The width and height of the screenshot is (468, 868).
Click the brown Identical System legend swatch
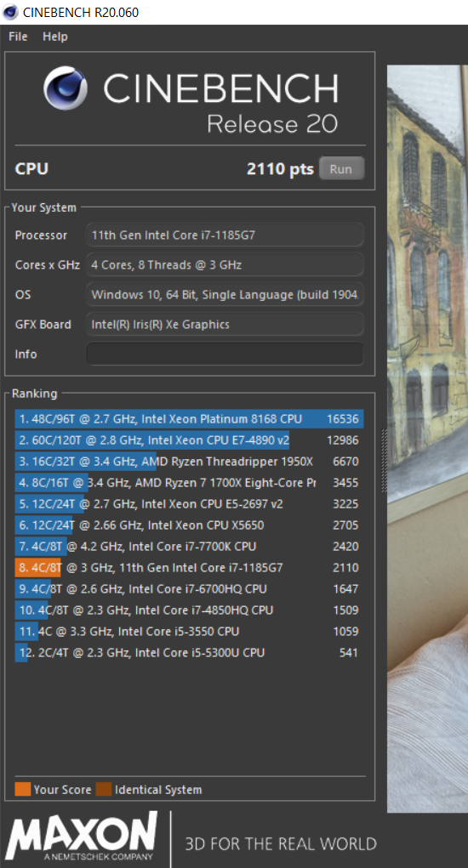pyautogui.click(x=104, y=790)
